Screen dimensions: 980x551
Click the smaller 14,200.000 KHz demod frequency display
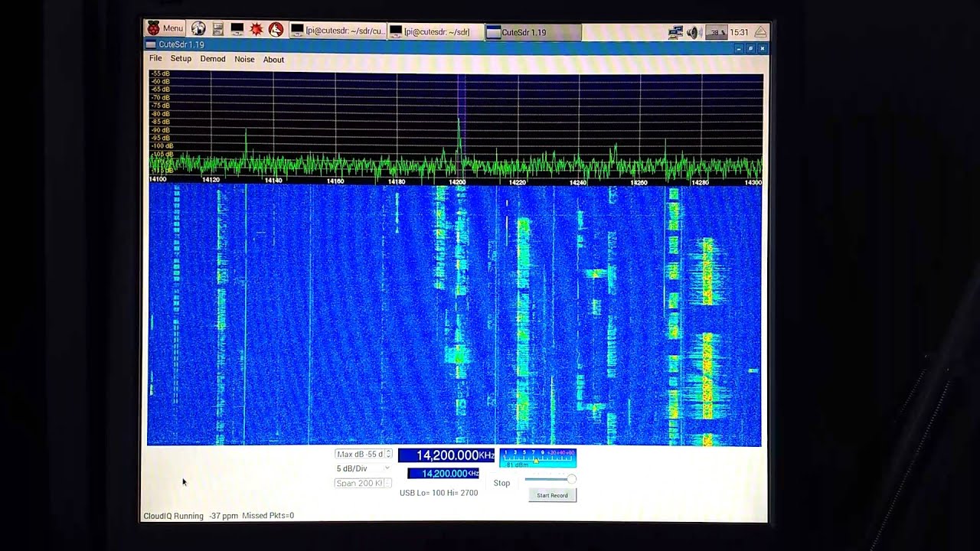[443, 474]
